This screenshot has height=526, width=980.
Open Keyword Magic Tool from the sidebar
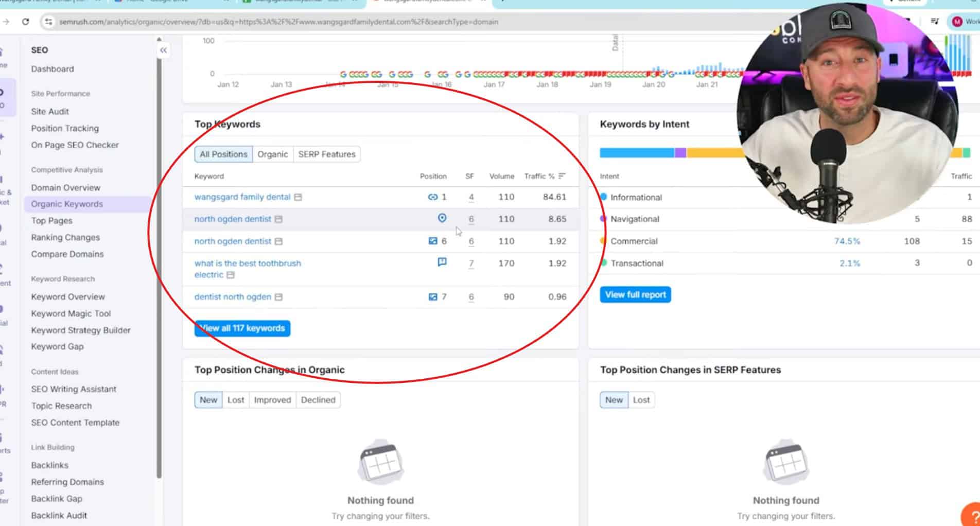pos(71,313)
